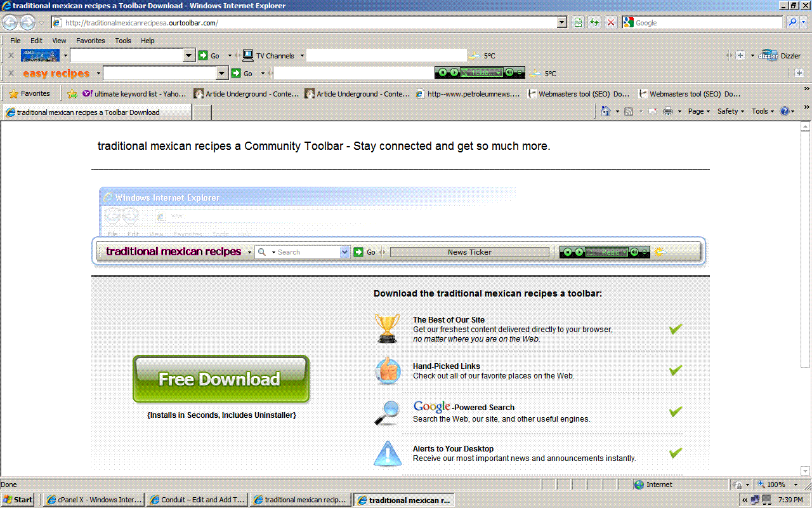Click the address bar URL field
The height and width of the screenshot is (508, 812).
coord(308,23)
